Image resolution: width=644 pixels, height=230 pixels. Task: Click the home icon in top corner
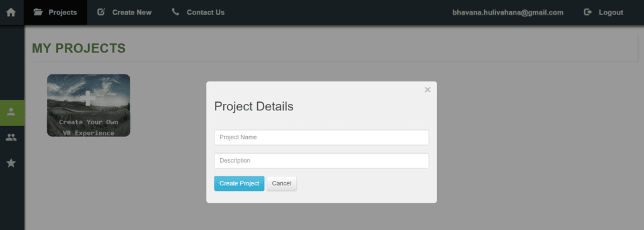coord(11,13)
